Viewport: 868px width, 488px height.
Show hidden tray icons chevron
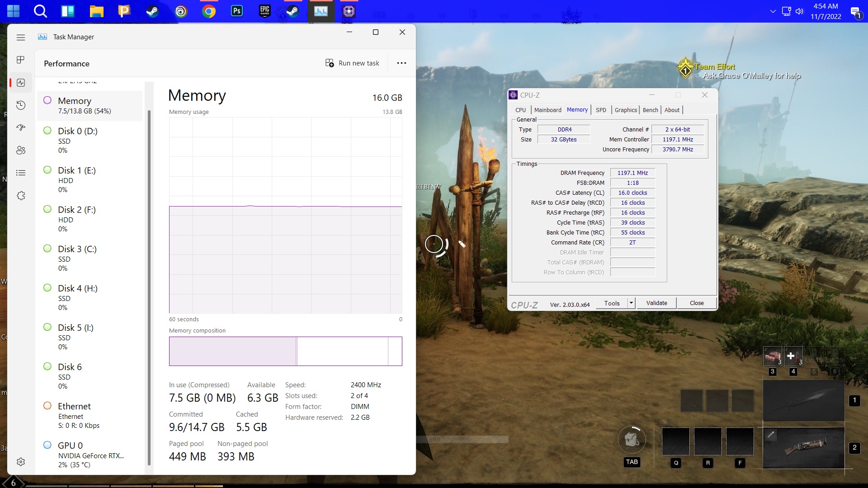click(773, 11)
